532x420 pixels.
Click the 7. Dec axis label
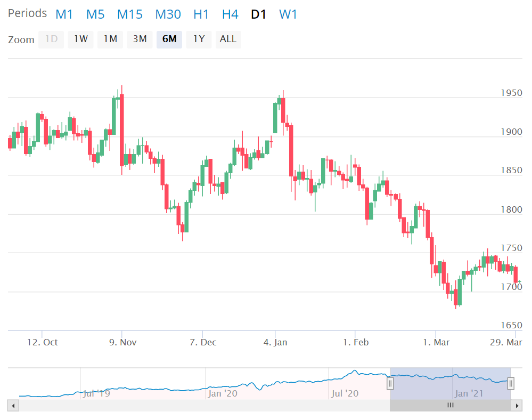203,342
